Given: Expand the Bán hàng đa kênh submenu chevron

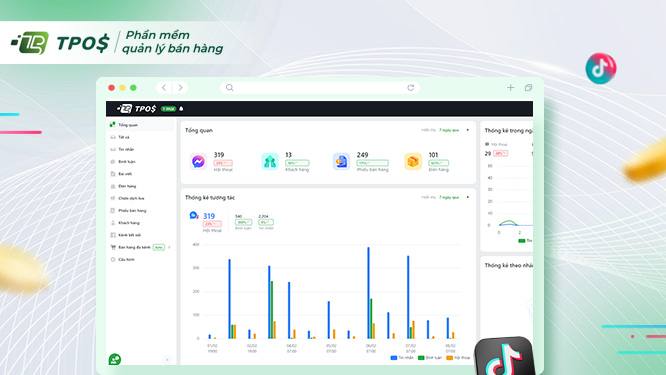Looking at the screenshot, I should (169, 247).
